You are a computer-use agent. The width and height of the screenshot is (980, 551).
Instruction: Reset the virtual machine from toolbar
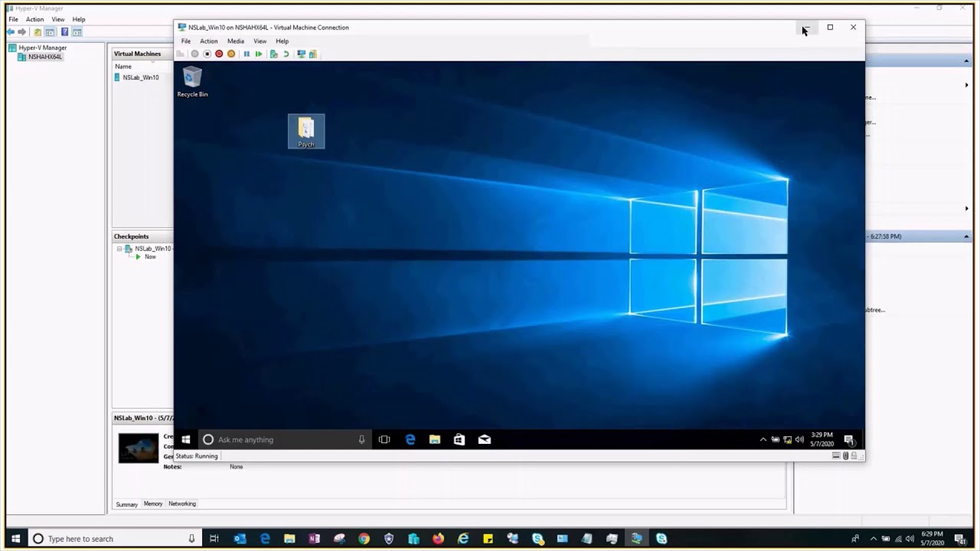pyautogui.click(x=259, y=54)
